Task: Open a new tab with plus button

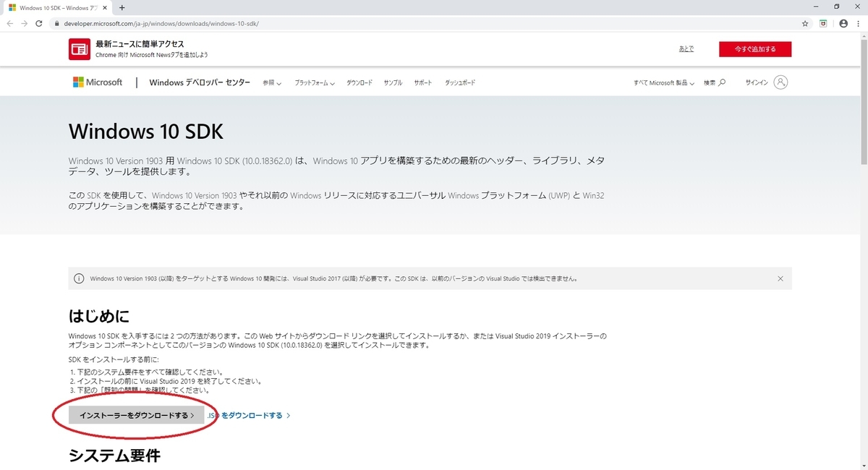Action: tap(122, 7)
